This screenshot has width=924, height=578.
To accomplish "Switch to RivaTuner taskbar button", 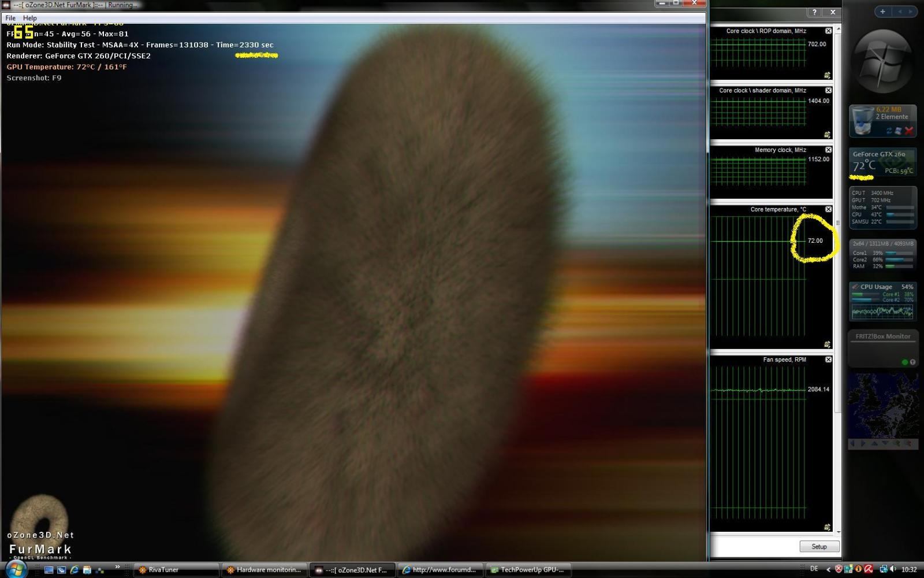I will (177, 570).
